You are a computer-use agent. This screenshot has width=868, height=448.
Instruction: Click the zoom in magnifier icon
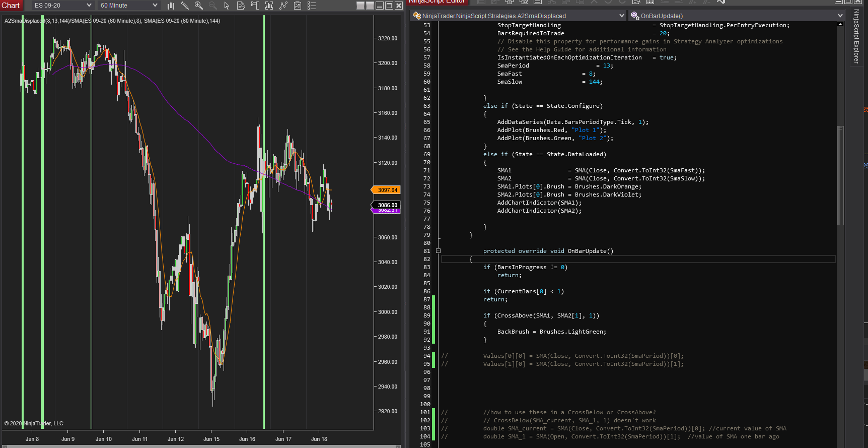(x=199, y=6)
